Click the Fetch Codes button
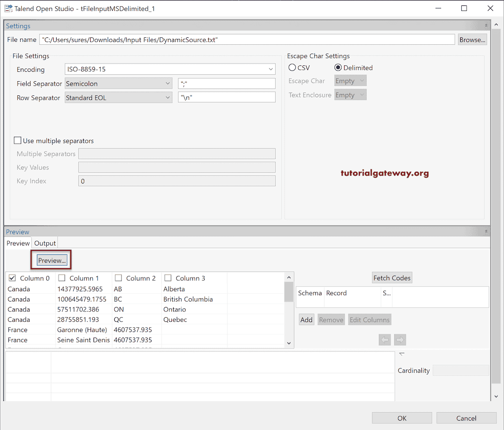Image resolution: width=504 pixels, height=430 pixels. click(x=392, y=277)
